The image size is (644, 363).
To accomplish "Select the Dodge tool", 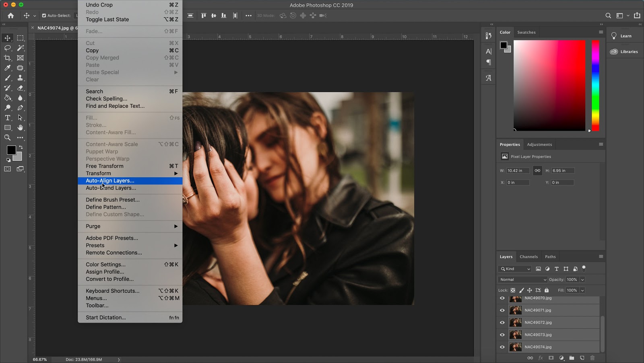I will tap(7, 108).
